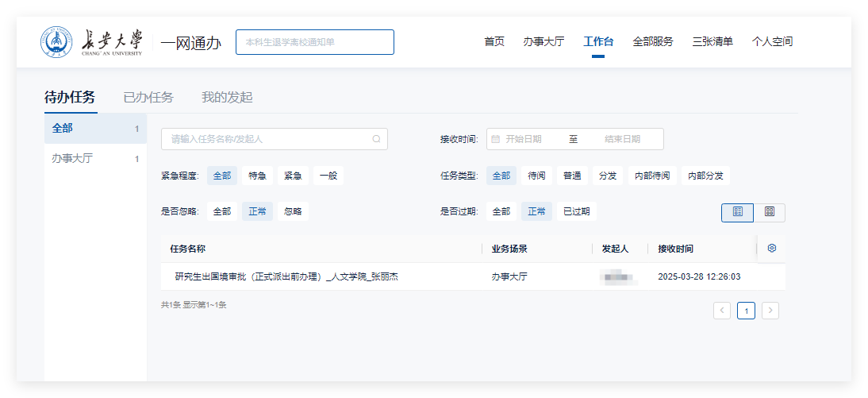The width and height of the screenshot is (868, 398).
Task: Open the 研究生出国境审批 task row
Action: tap(286, 276)
